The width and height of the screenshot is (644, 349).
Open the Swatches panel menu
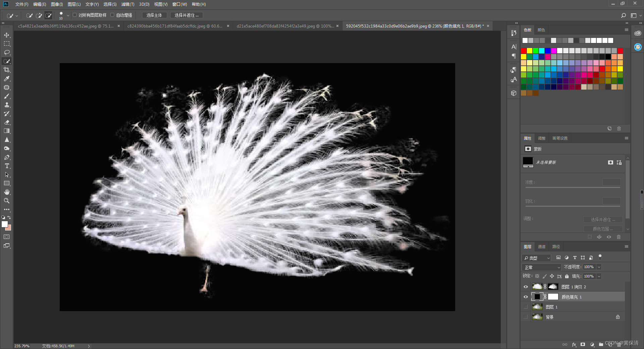click(626, 30)
